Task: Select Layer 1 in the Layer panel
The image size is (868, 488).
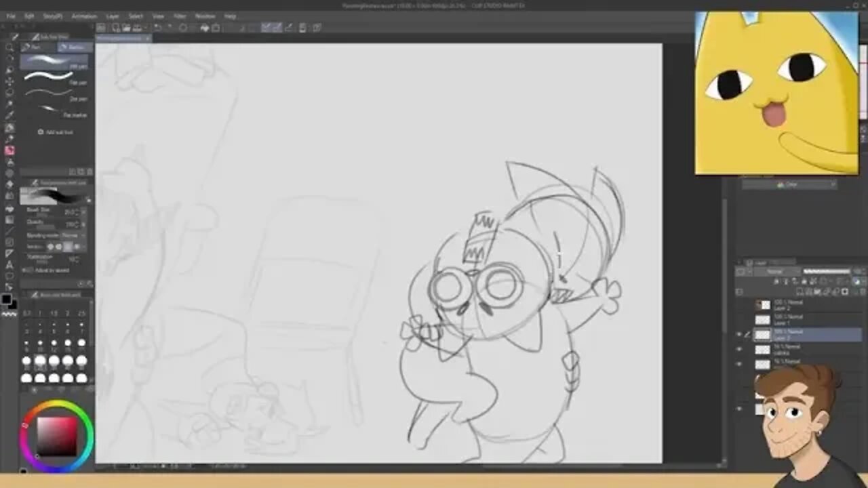Action: click(x=807, y=319)
